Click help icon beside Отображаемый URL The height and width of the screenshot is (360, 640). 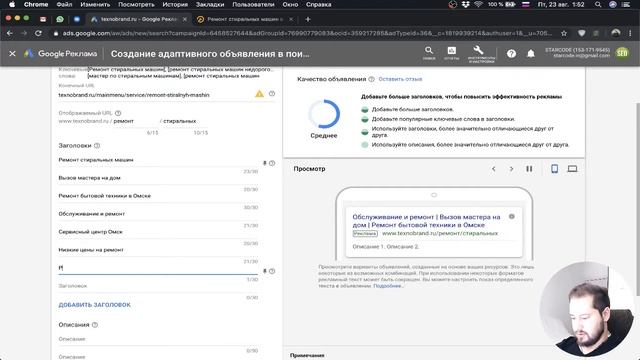coord(118,113)
